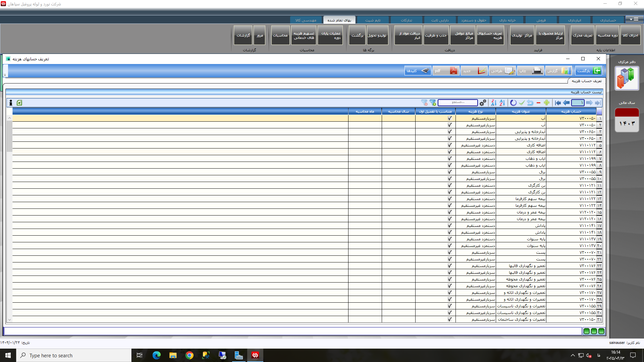Open the grid settings gear icon
This screenshot has height=362, width=644.
pyautogui.click(x=483, y=103)
